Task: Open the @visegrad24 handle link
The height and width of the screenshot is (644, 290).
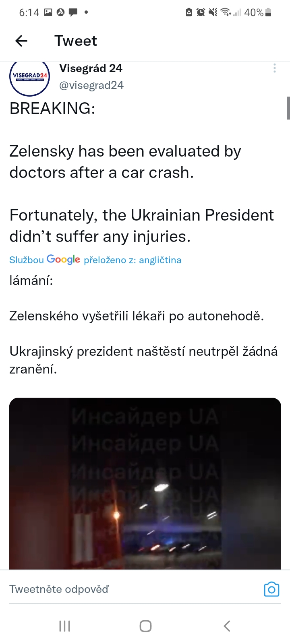Action: click(x=91, y=85)
